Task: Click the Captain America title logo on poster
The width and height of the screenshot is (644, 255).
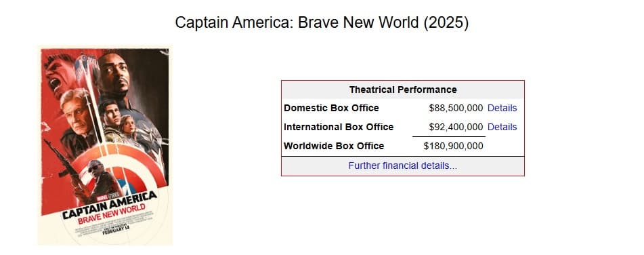Action: [109, 205]
